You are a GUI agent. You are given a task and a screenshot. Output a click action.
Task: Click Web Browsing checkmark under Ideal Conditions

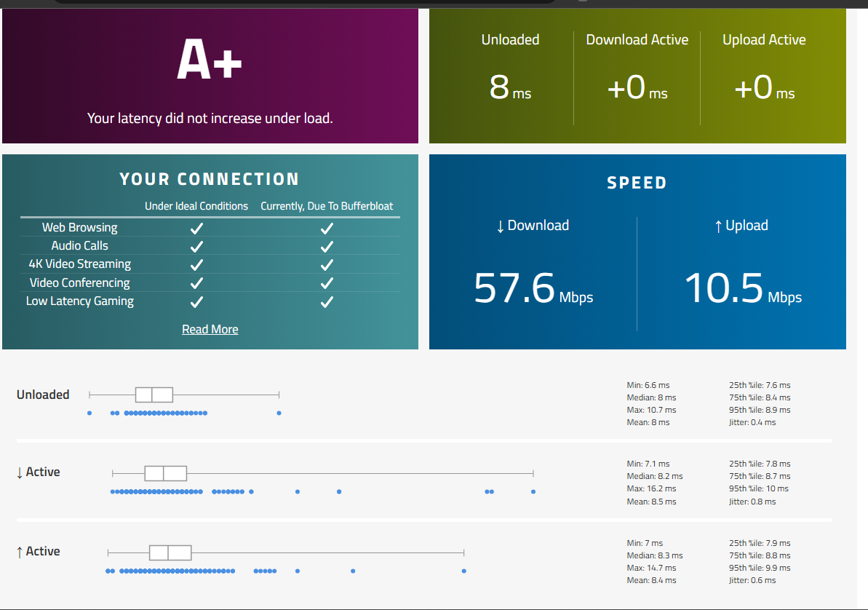click(196, 228)
